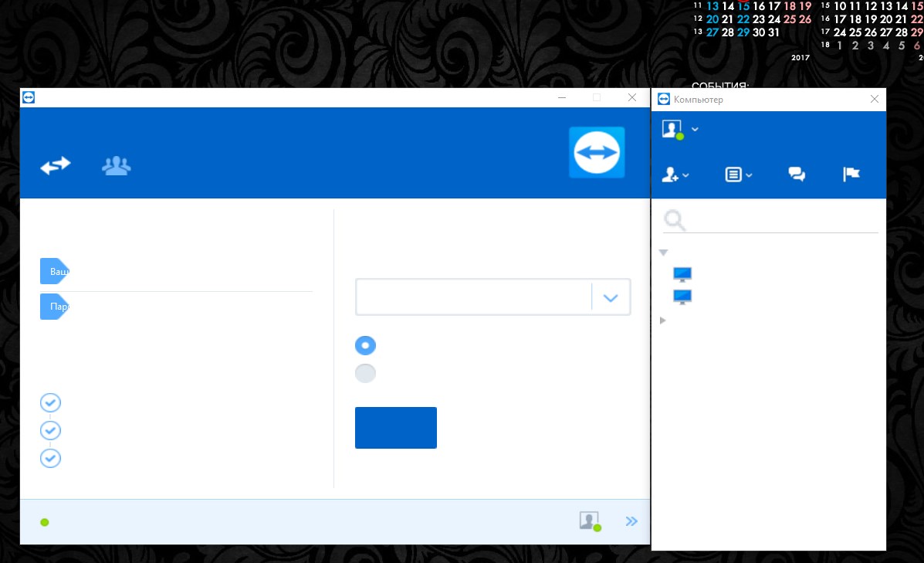Click the topmost checkmark circle icon
Screen dimensions: 924x563
pyautogui.click(x=50, y=402)
